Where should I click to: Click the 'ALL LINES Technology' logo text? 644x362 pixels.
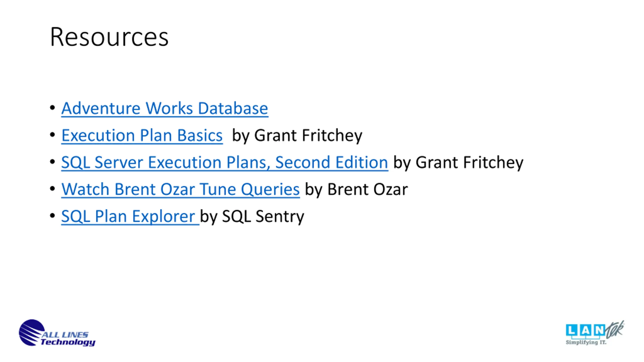(x=67, y=338)
